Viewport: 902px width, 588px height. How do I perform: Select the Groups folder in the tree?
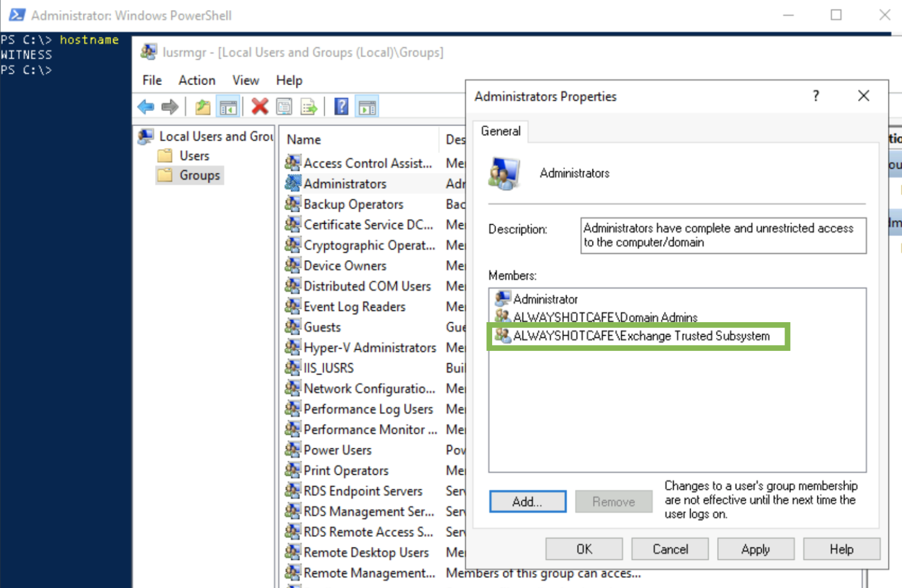click(199, 175)
